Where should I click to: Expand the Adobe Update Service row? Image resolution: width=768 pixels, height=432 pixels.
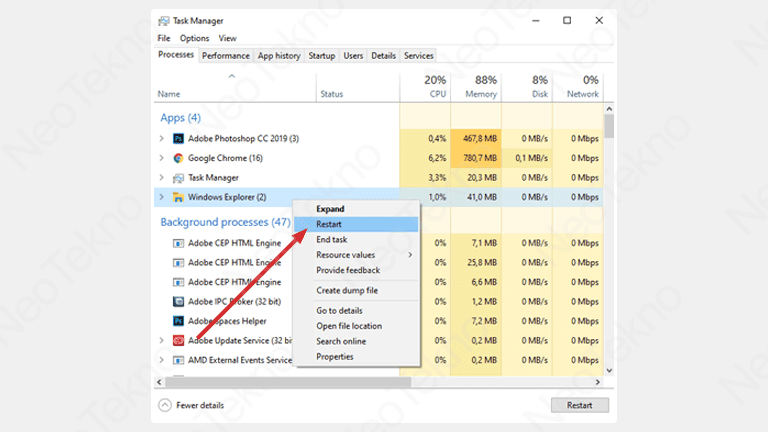coord(162,340)
